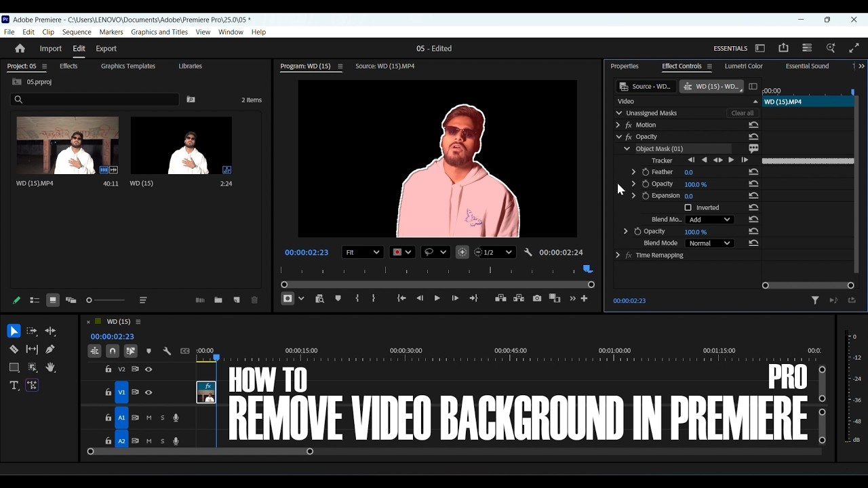Image resolution: width=868 pixels, height=488 pixels.
Task: Expand Time Remapping effect
Action: click(618, 256)
